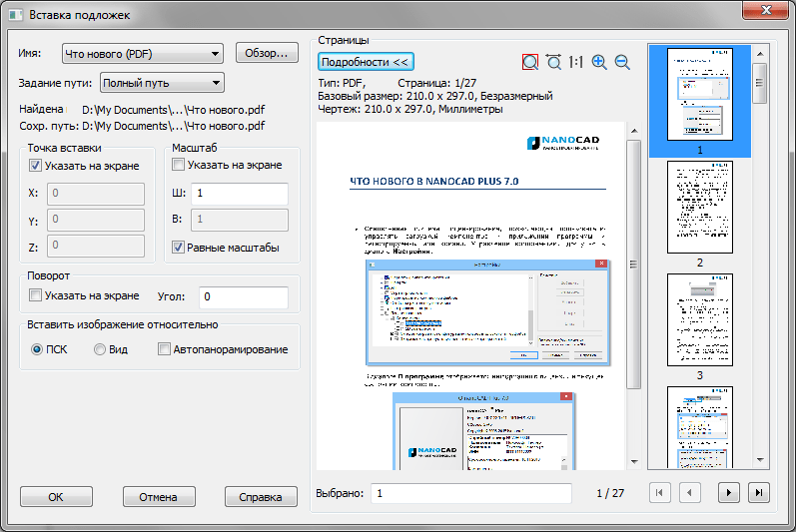Click the thumbnail list scroll up arrow
Screen dimensions: 796x532
(x=760, y=53)
